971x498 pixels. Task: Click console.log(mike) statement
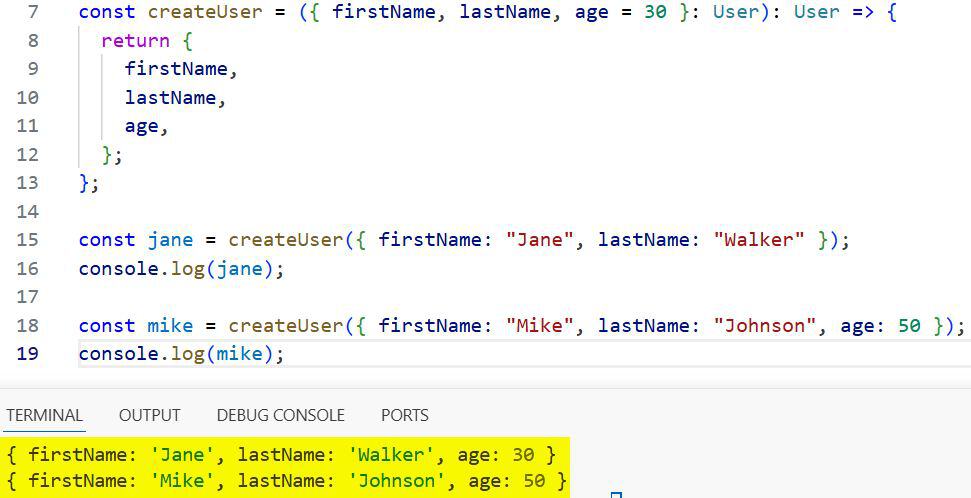(181, 354)
